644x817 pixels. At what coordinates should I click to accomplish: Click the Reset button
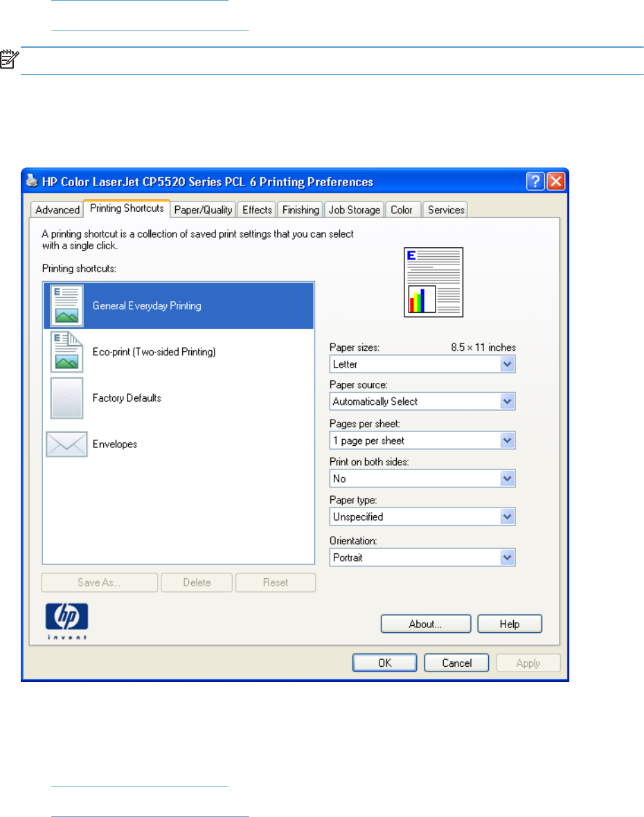pos(276,582)
